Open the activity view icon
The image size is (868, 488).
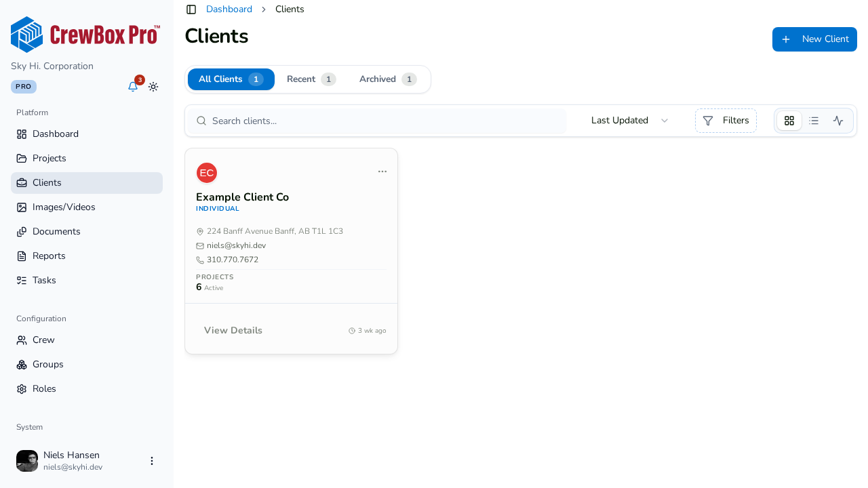(x=838, y=121)
